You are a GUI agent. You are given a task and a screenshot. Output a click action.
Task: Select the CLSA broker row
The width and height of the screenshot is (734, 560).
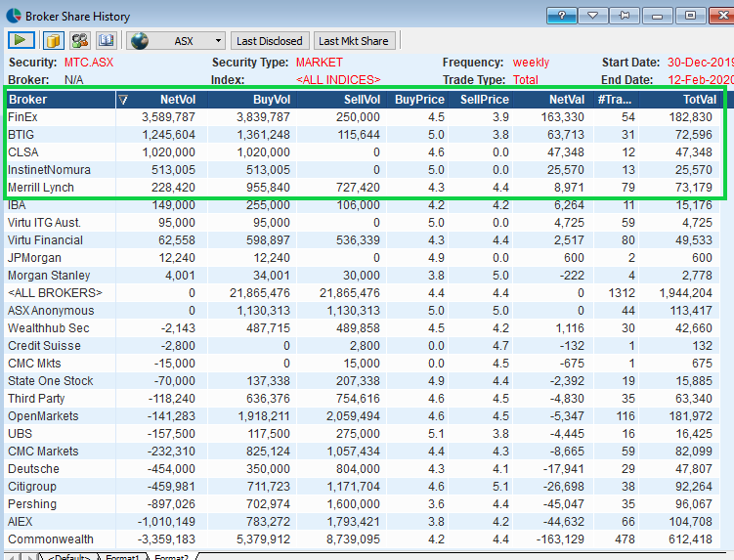(364, 152)
